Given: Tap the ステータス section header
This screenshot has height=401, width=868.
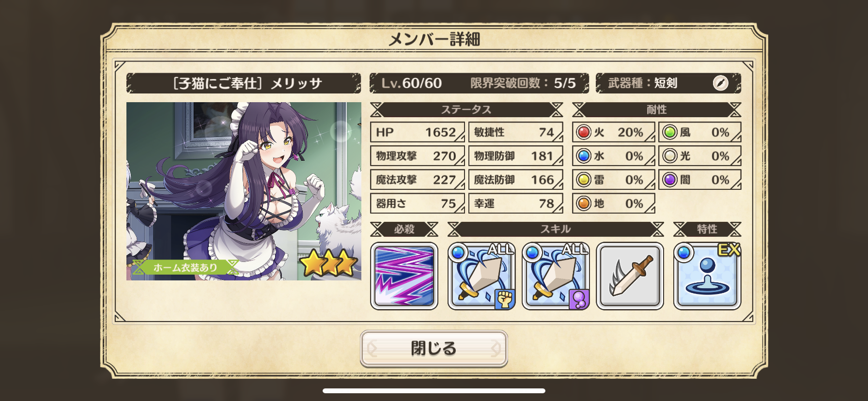Looking at the screenshot, I should tap(466, 110).
